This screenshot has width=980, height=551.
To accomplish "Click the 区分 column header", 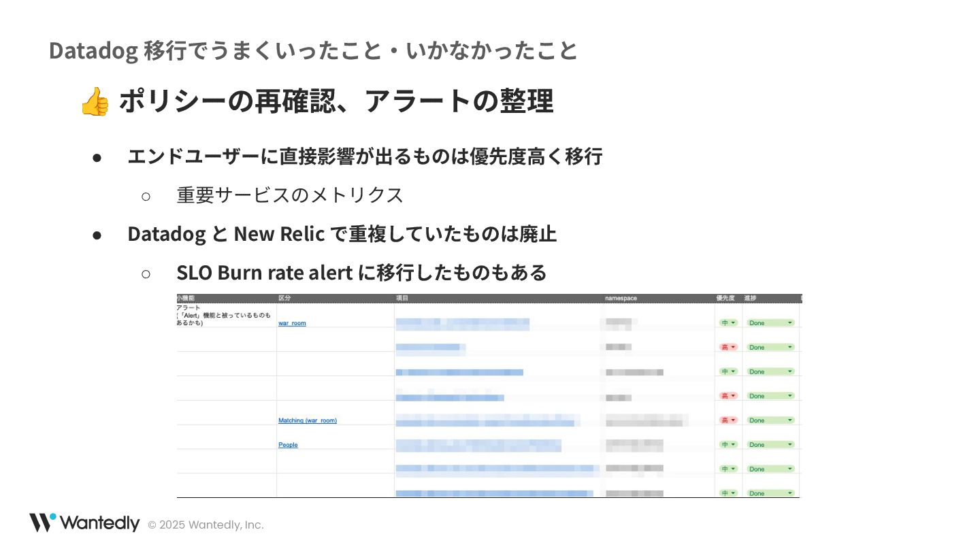I will click(284, 298).
